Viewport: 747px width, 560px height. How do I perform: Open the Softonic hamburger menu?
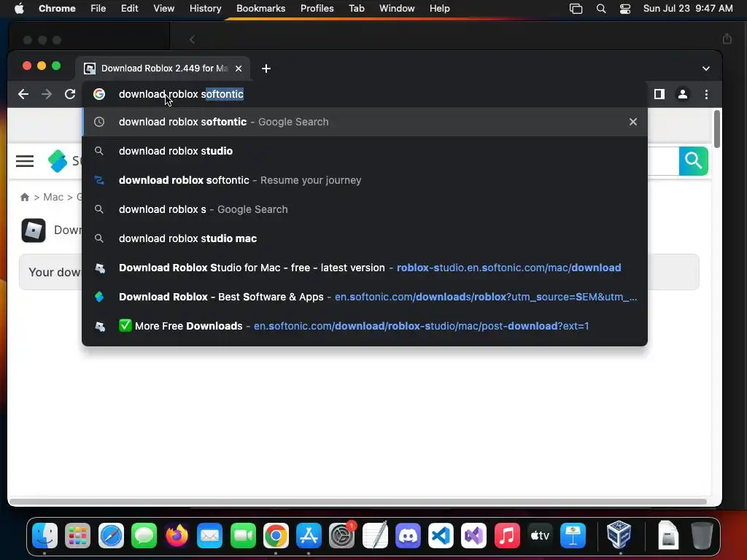(x=25, y=161)
